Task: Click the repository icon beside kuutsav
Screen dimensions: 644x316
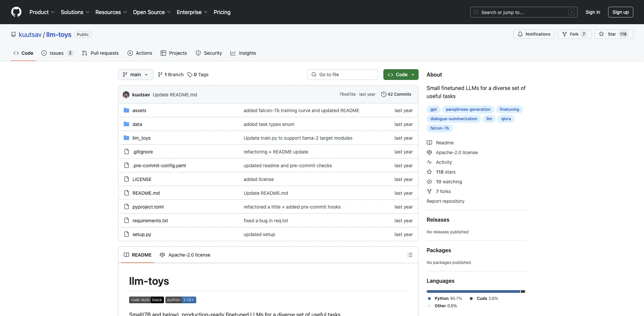Action: (x=13, y=35)
